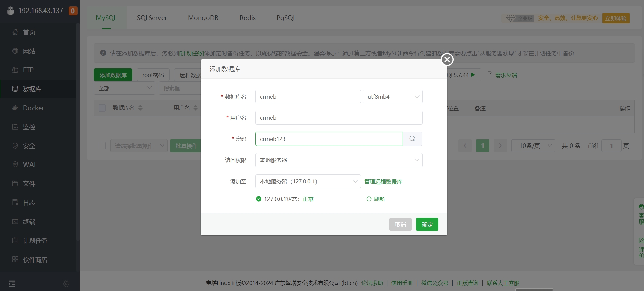Click the WAF shield icon in sidebar

(15, 164)
